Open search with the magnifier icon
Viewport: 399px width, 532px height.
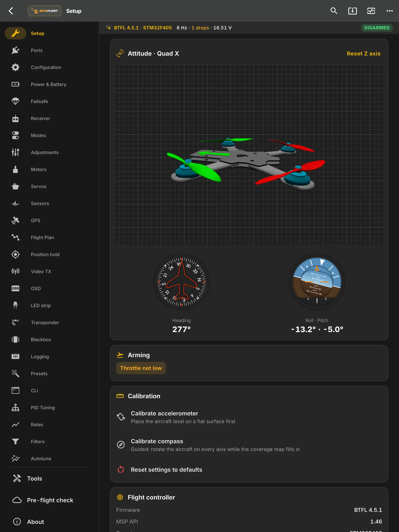(334, 11)
